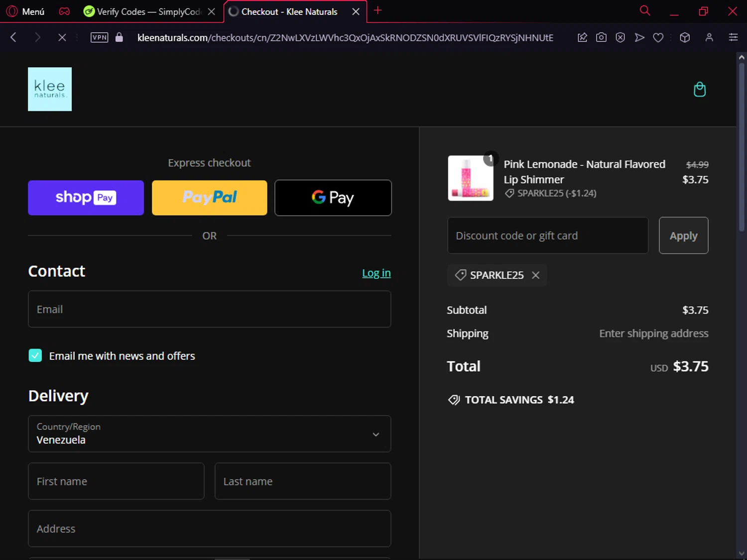747x560 pixels.
Task: Click the SPARKLE25 (-$1.24) line under product
Action: [550, 193]
